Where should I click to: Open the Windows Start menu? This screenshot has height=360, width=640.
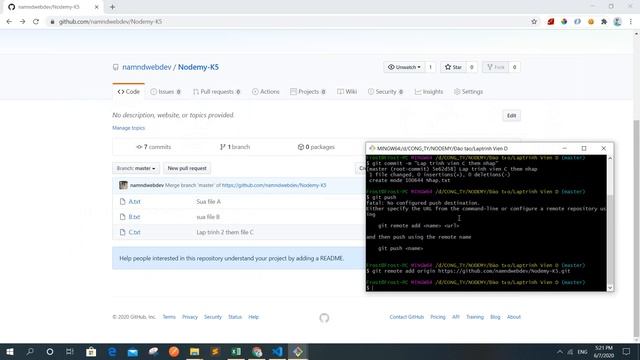[9, 351]
